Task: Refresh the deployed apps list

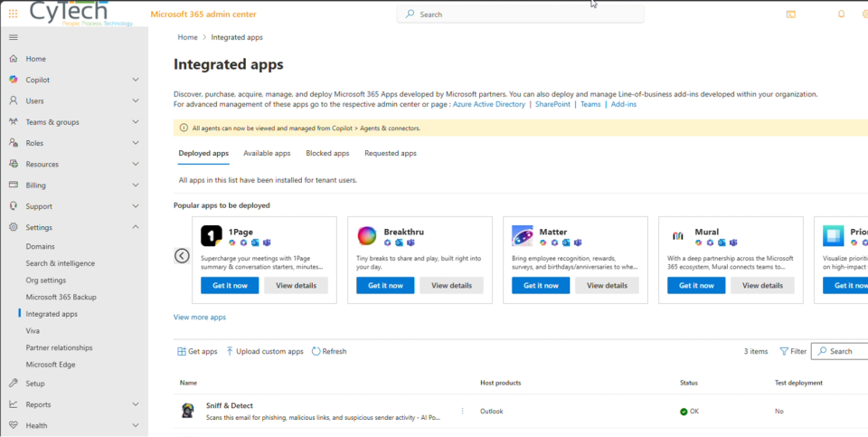Action: pos(329,351)
